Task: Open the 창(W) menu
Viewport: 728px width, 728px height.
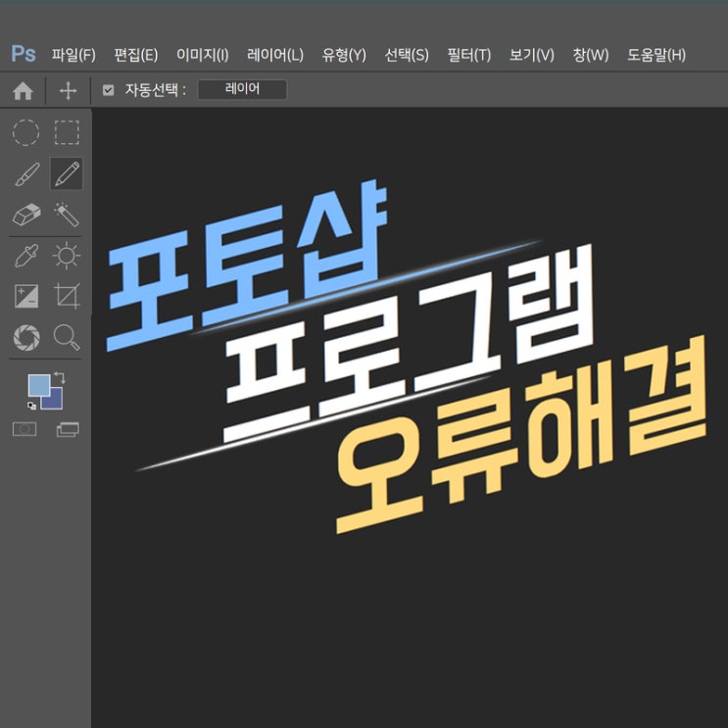Action: tap(591, 55)
